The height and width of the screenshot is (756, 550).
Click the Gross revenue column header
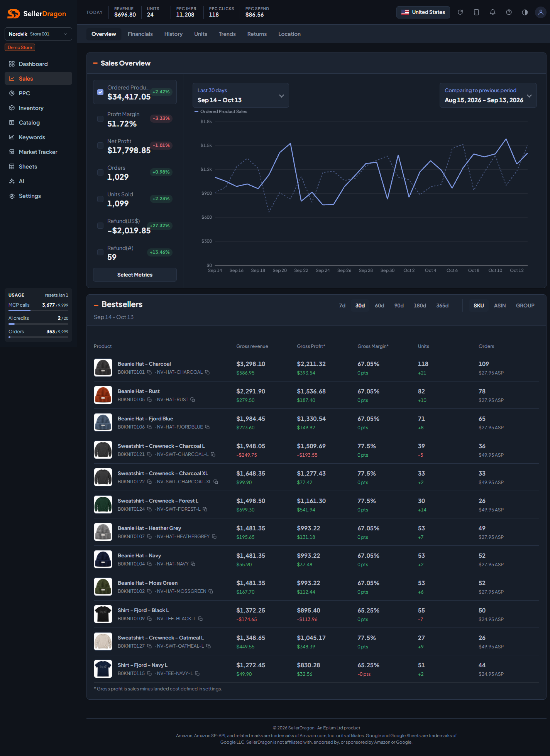(x=252, y=346)
